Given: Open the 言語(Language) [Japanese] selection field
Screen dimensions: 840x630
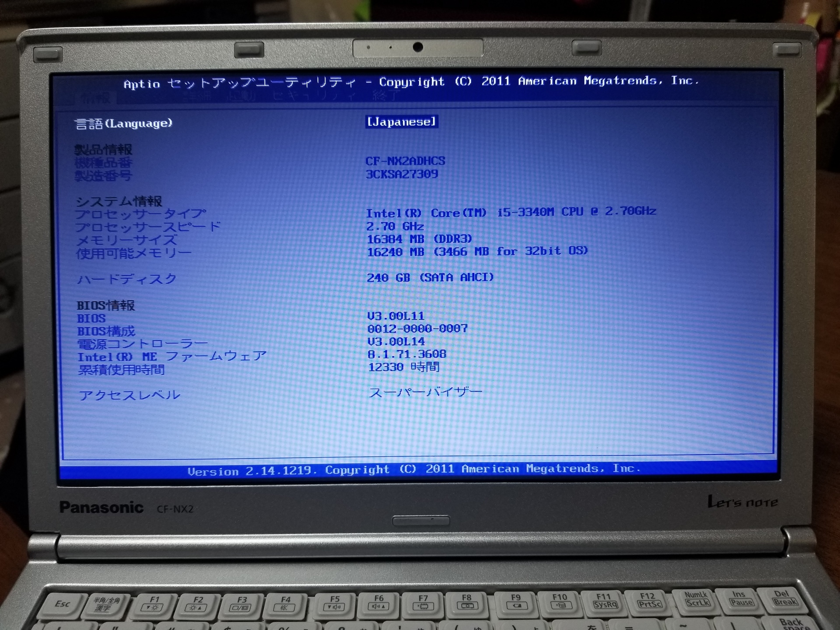Looking at the screenshot, I should coord(401,122).
